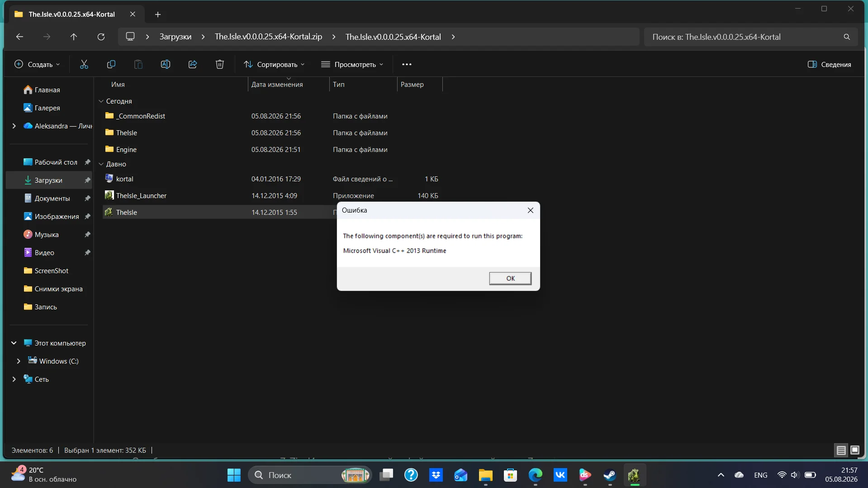This screenshot has width=868, height=488.
Task: Go up one folder level arrow
Action: tap(74, 37)
